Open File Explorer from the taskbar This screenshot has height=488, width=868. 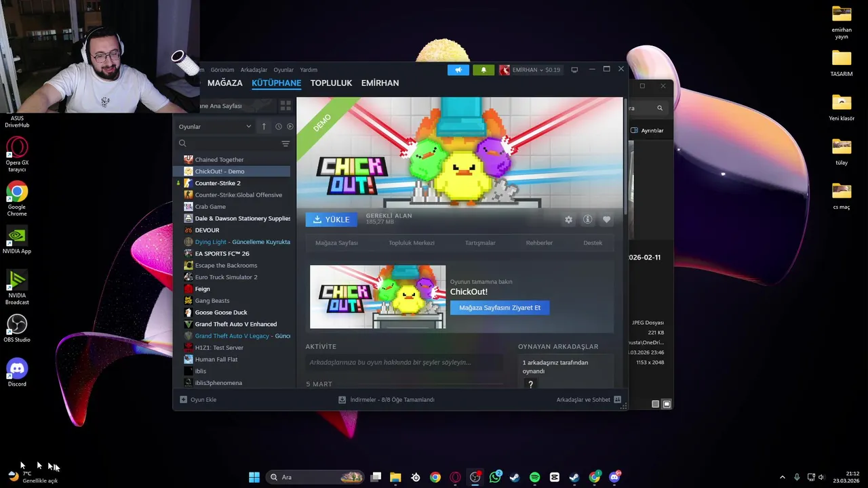tap(395, 477)
